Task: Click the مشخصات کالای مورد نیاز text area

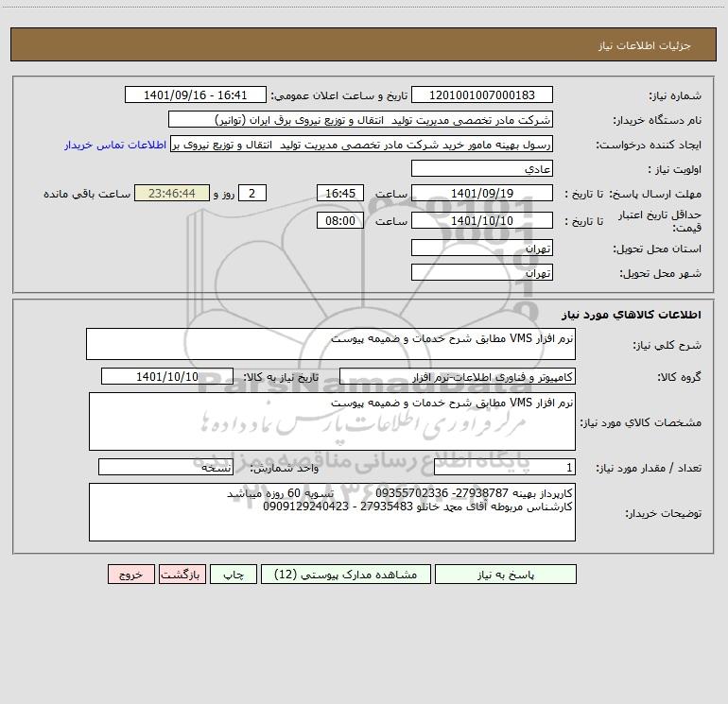Action: click(x=332, y=421)
